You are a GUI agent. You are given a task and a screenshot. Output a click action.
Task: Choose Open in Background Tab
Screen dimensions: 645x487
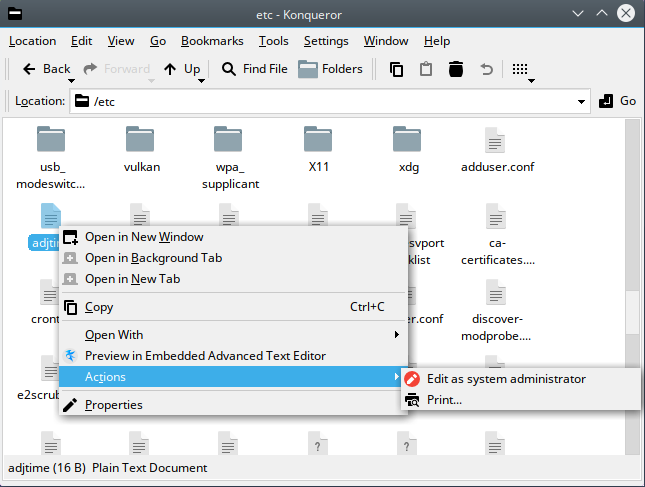pyautogui.click(x=234, y=258)
